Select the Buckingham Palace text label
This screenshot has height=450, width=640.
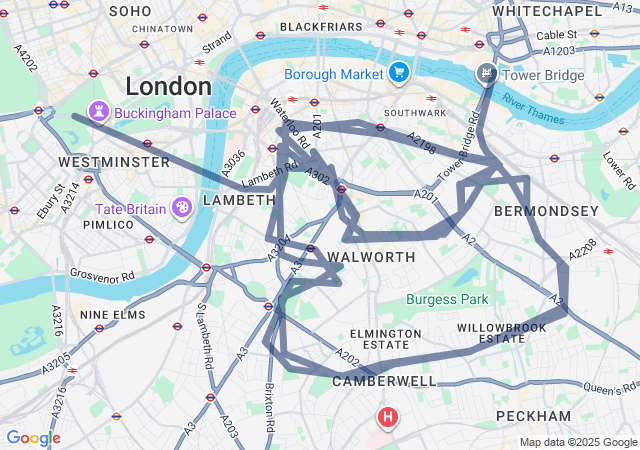(175, 113)
